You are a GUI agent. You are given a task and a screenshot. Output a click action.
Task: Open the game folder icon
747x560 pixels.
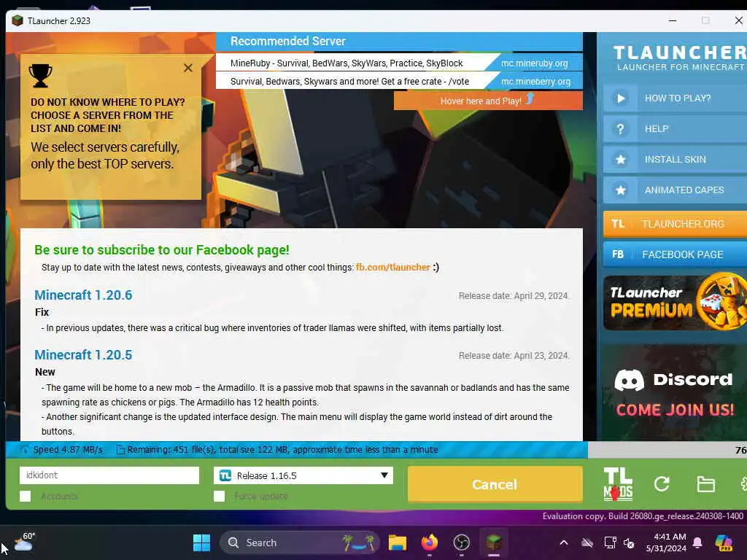pyautogui.click(x=705, y=484)
